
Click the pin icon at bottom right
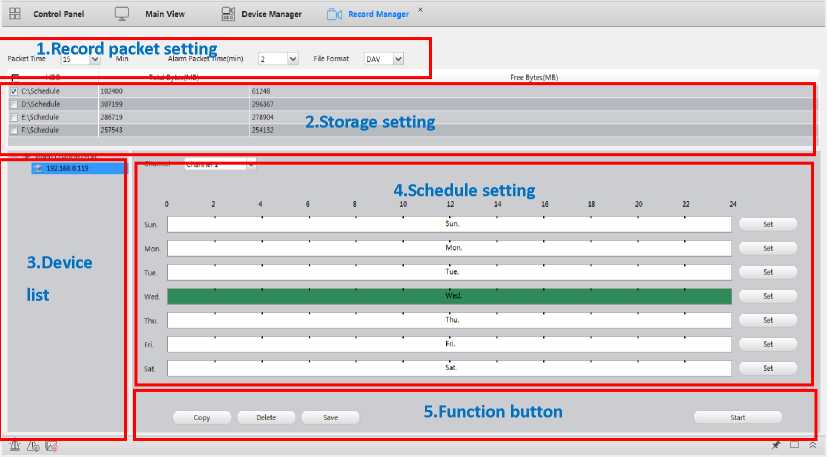coord(776,445)
